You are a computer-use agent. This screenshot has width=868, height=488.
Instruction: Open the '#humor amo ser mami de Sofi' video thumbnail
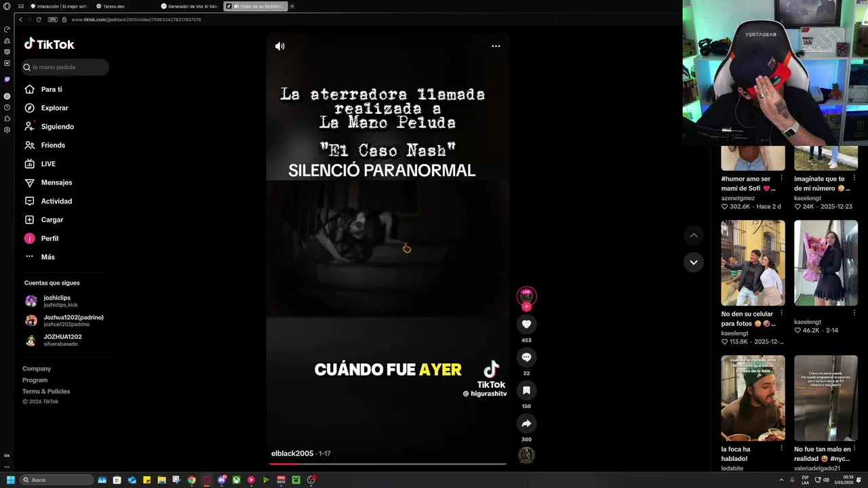click(753, 158)
